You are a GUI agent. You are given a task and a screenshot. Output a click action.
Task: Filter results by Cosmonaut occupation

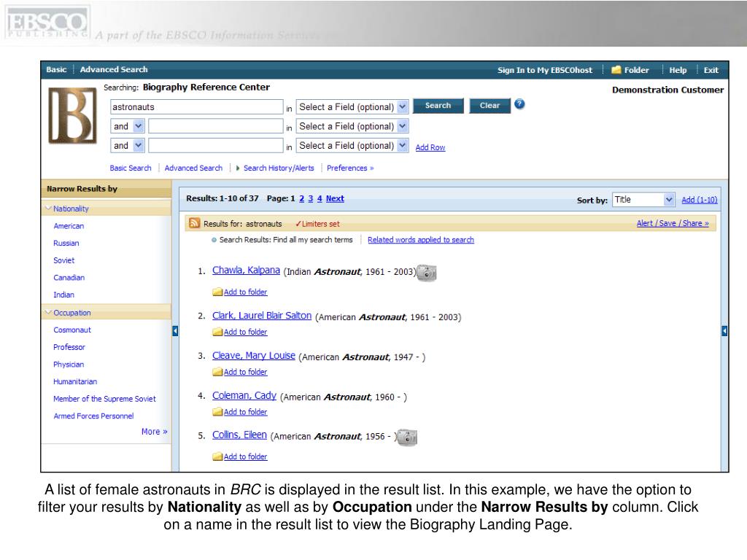pos(72,330)
